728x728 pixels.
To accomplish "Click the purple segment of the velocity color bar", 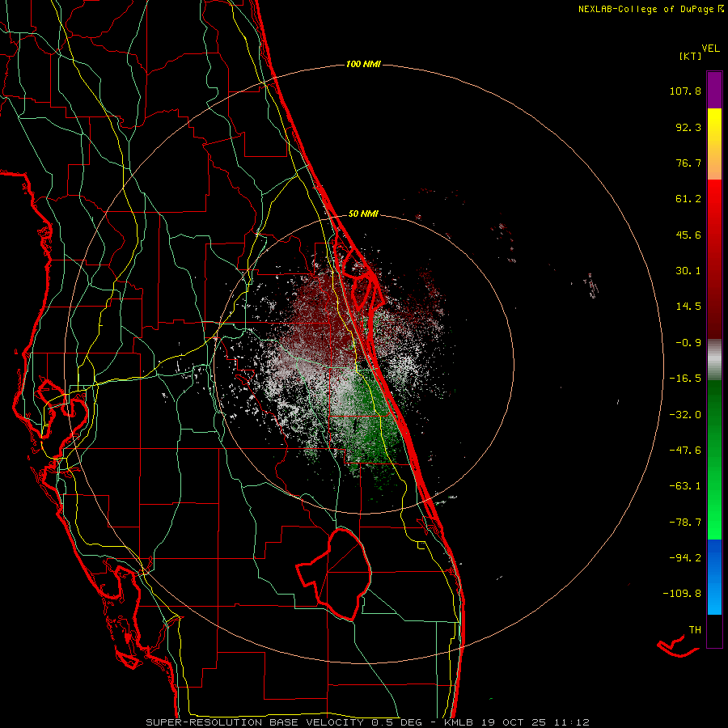I will tap(714, 90).
